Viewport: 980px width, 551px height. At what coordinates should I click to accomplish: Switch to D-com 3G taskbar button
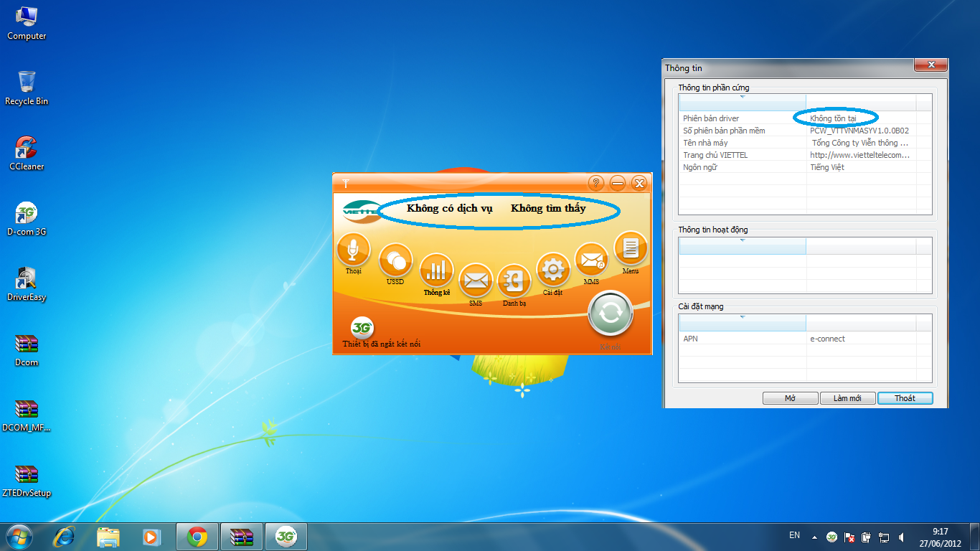[286, 536]
